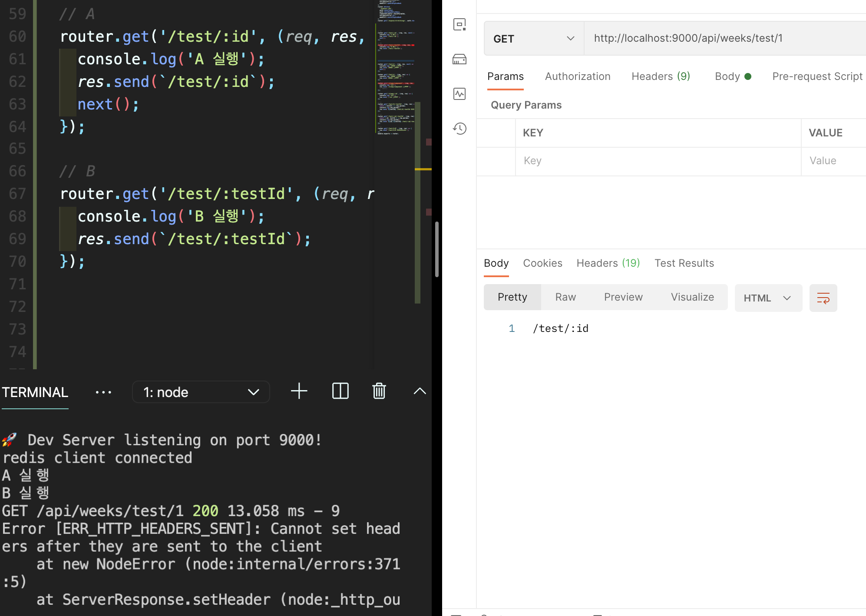Image resolution: width=866 pixels, height=616 pixels.
Task: Click the code minimap overview
Action: [x=396, y=68]
